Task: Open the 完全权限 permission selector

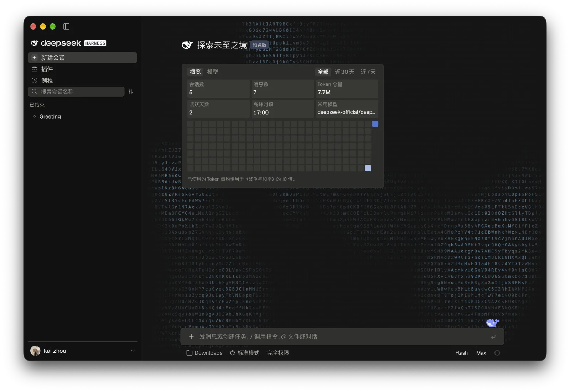Action: click(278, 353)
